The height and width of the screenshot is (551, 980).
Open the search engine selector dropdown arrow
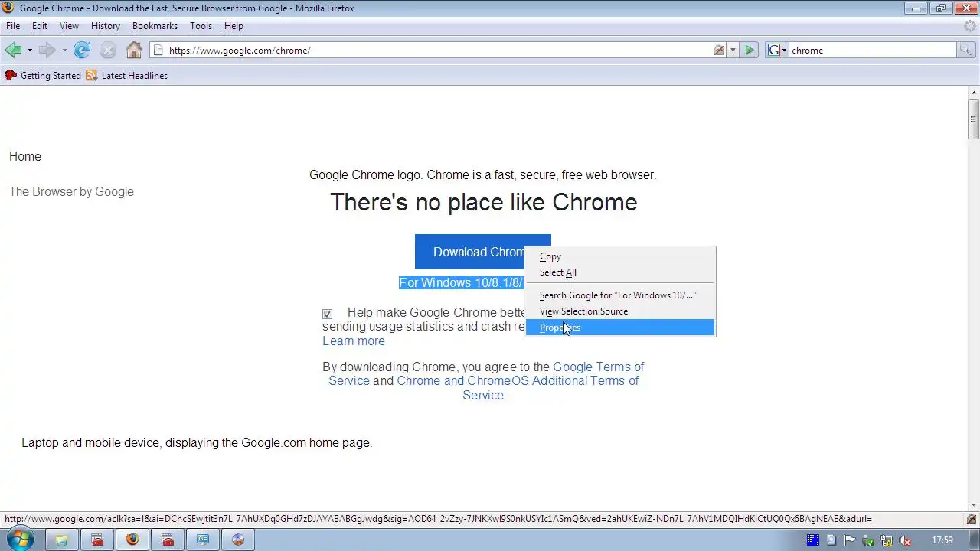(x=784, y=51)
